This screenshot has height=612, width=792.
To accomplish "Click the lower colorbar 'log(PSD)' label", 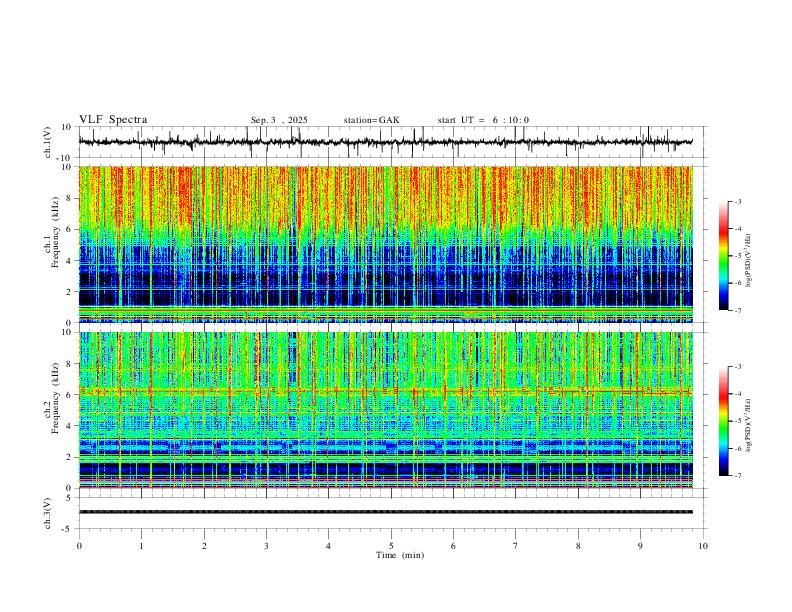I will (x=748, y=425).
